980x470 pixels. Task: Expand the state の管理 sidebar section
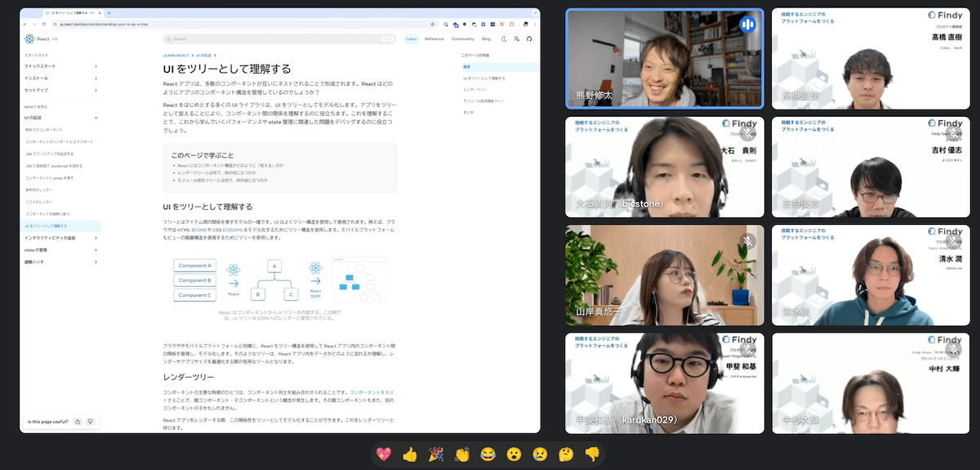coord(96,250)
